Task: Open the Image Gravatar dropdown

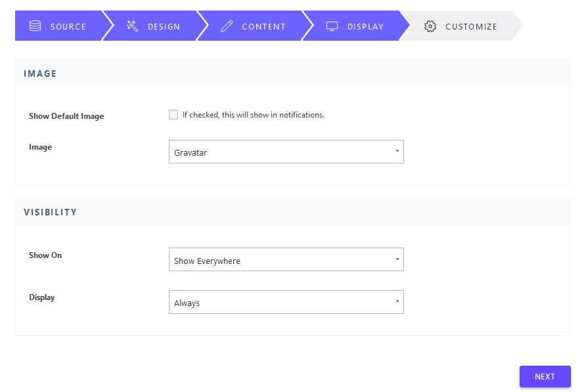Action: click(286, 152)
